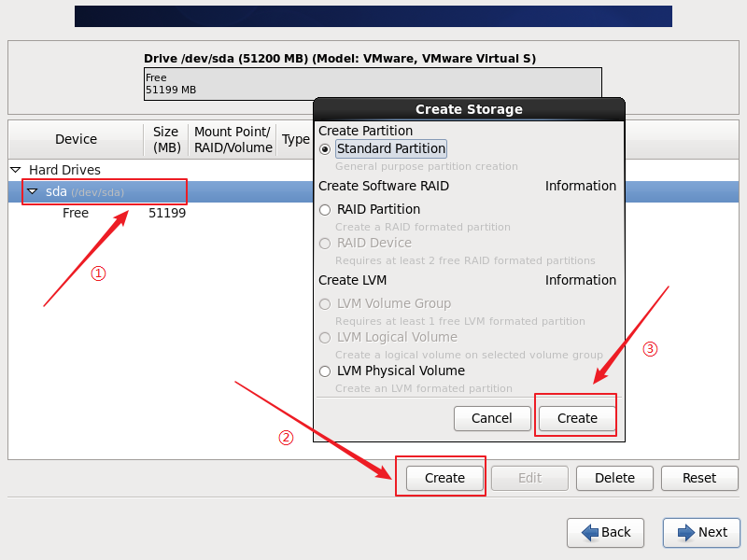Screen dimensions: 747x560
Task: Click the Create Storage dialog title bar
Action: pos(469,109)
